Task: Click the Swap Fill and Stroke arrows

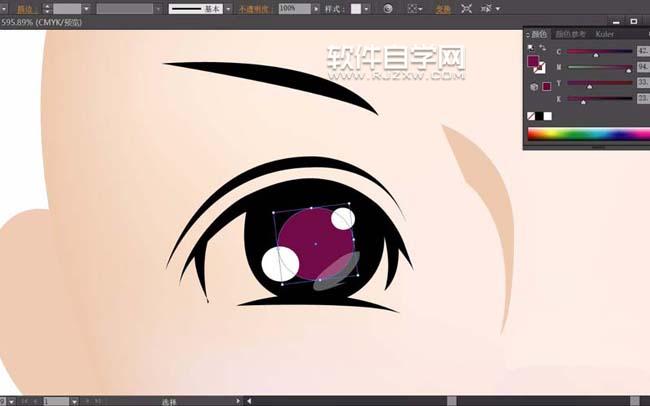Action: click(542, 48)
